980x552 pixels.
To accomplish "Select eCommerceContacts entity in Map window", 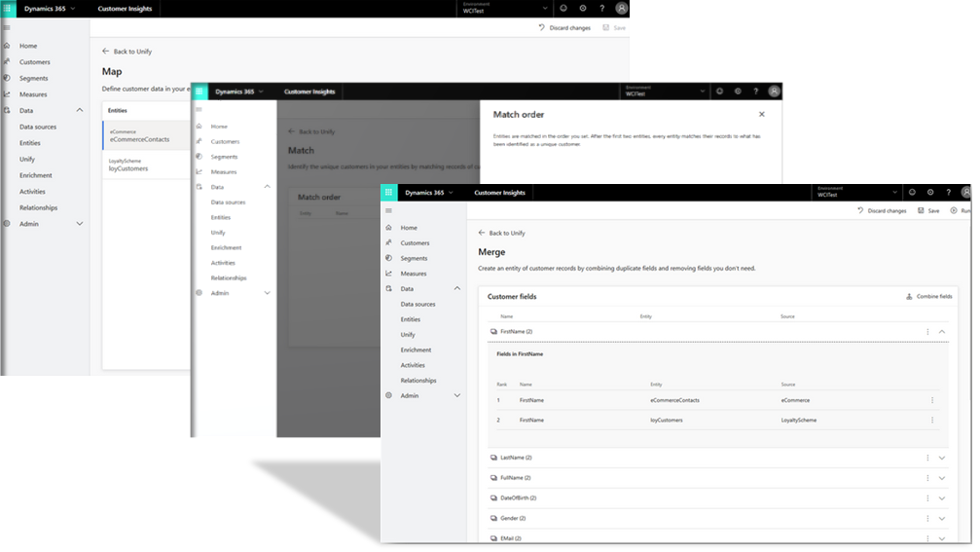I will tap(146, 135).
